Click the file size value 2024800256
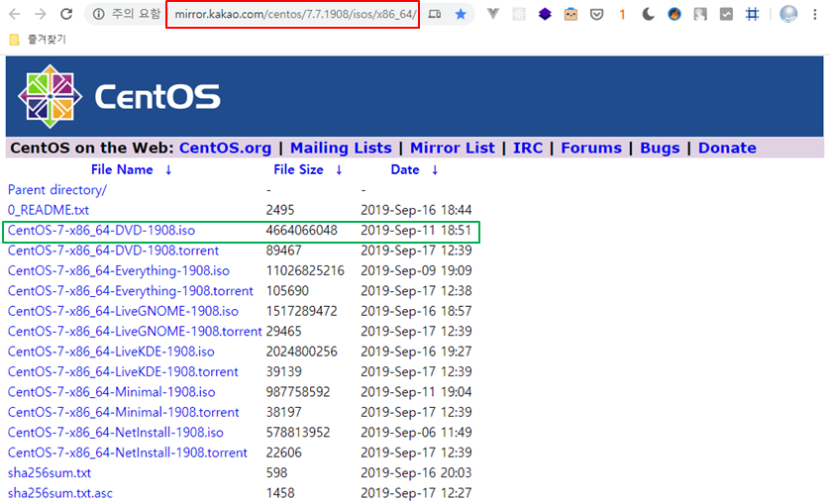This screenshot has width=830, height=504. click(301, 352)
